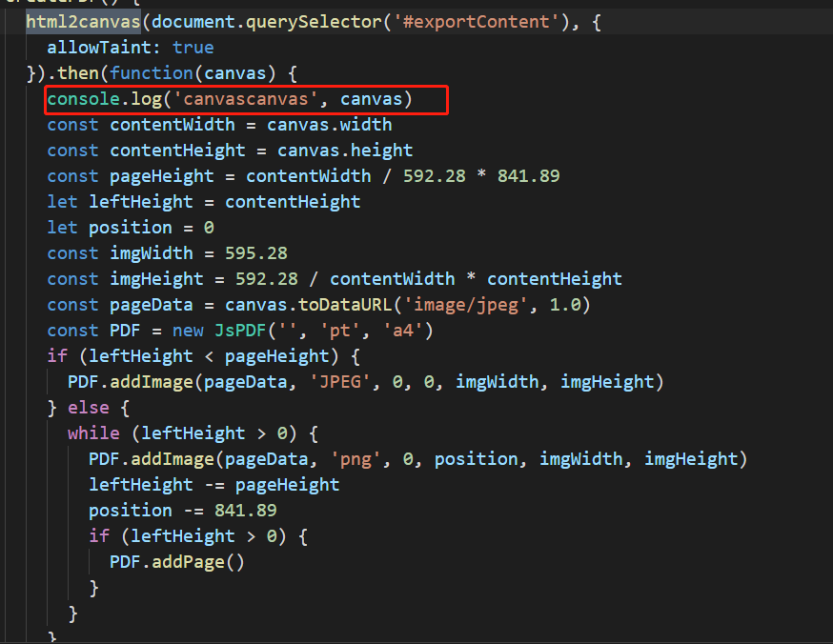Image resolution: width=833 pixels, height=644 pixels.
Task: Select the true keyword after allowTaint
Action: pyautogui.click(x=193, y=47)
